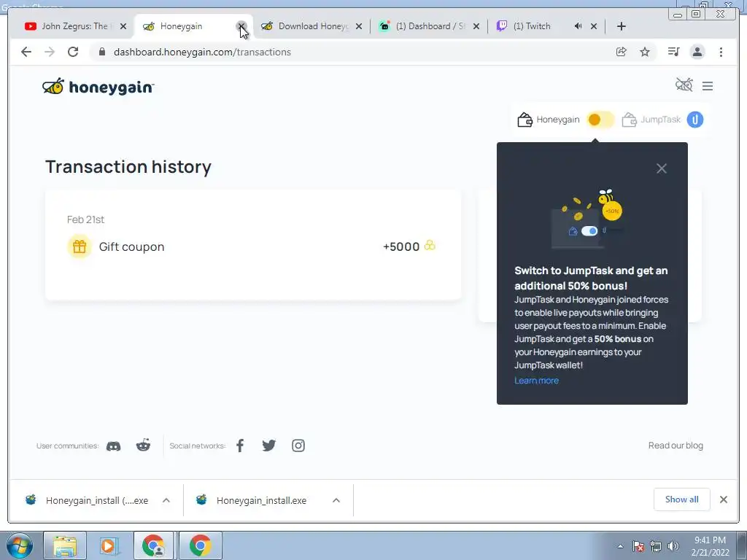This screenshot has width=747, height=560.
Task: Follow the Read our blog link
Action: pos(676,446)
